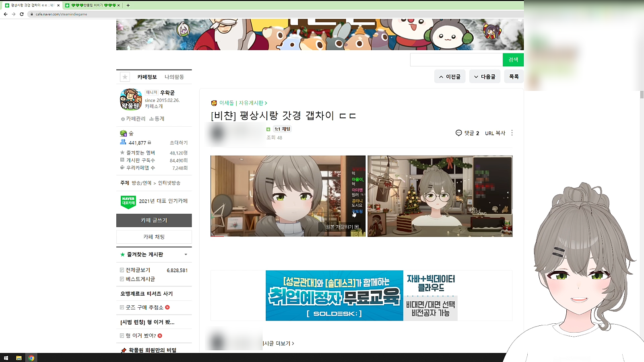The height and width of the screenshot is (362, 644).
Task: Click the 1:1 채팅 link
Action: pyautogui.click(x=282, y=129)
